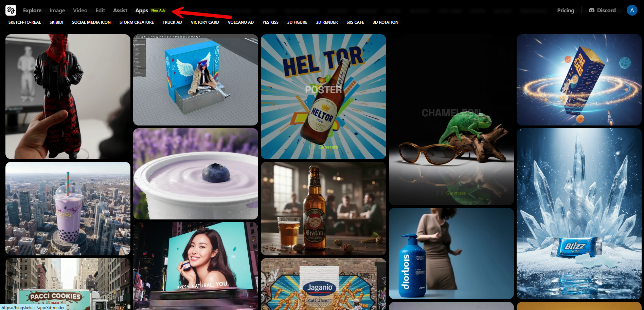Switch to the Explore section
The width and height of the screenshot is (644, 310).
click(32, 10)
